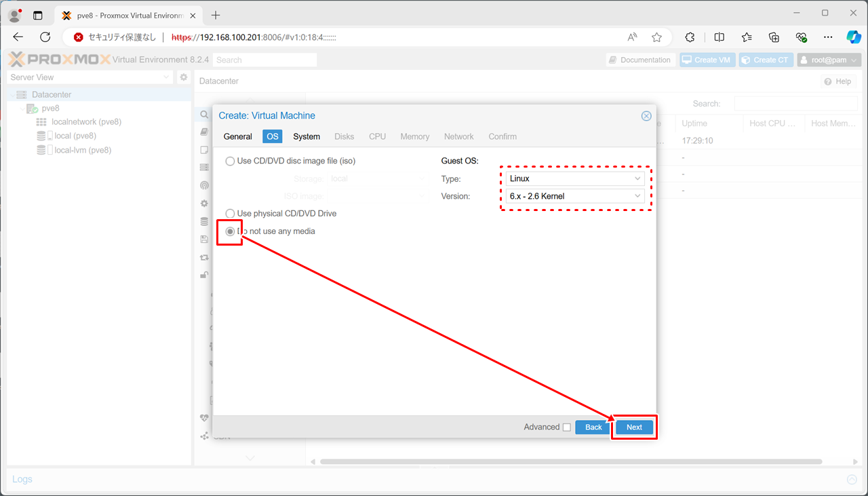Image resolution: width=868 pixels, height=496 pixels.
Task: Click the not secure warning icon
Action: 79,37
